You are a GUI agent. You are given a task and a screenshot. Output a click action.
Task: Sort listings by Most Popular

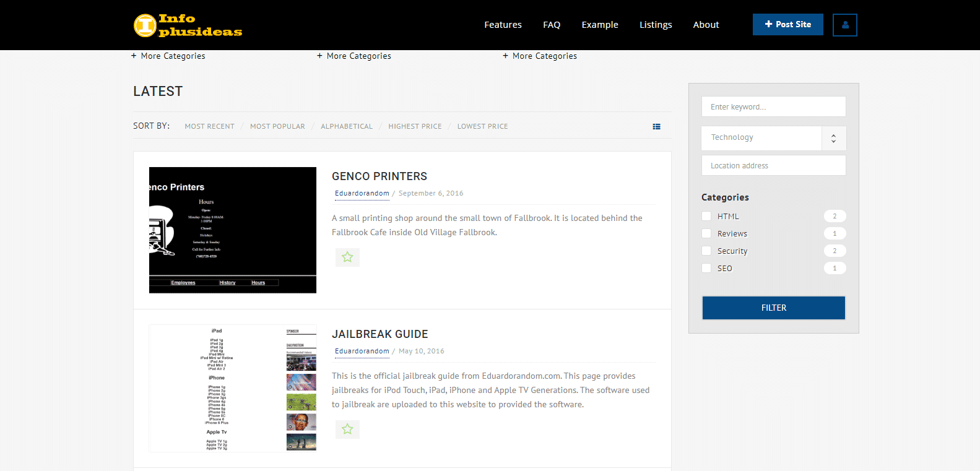click(x=277, y=126)
